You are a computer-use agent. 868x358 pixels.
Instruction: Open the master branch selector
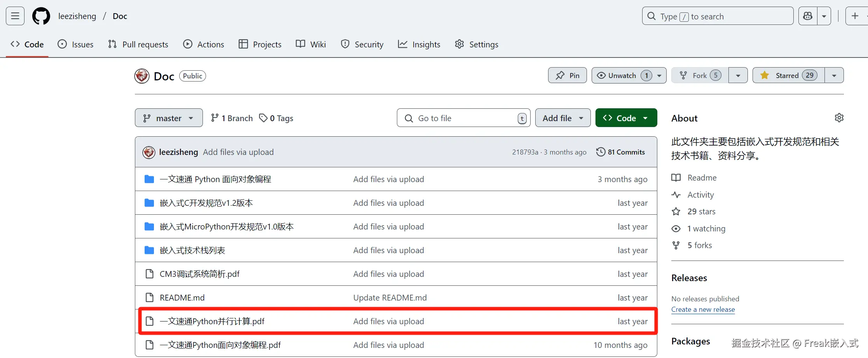(x=169, y=118)
